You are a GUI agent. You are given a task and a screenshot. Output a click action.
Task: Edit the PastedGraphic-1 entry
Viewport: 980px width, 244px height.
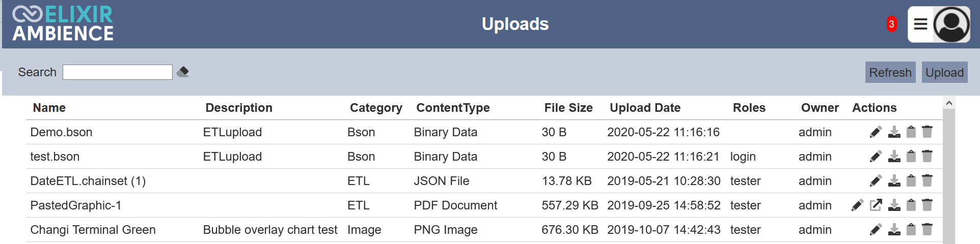pos(857,205)
